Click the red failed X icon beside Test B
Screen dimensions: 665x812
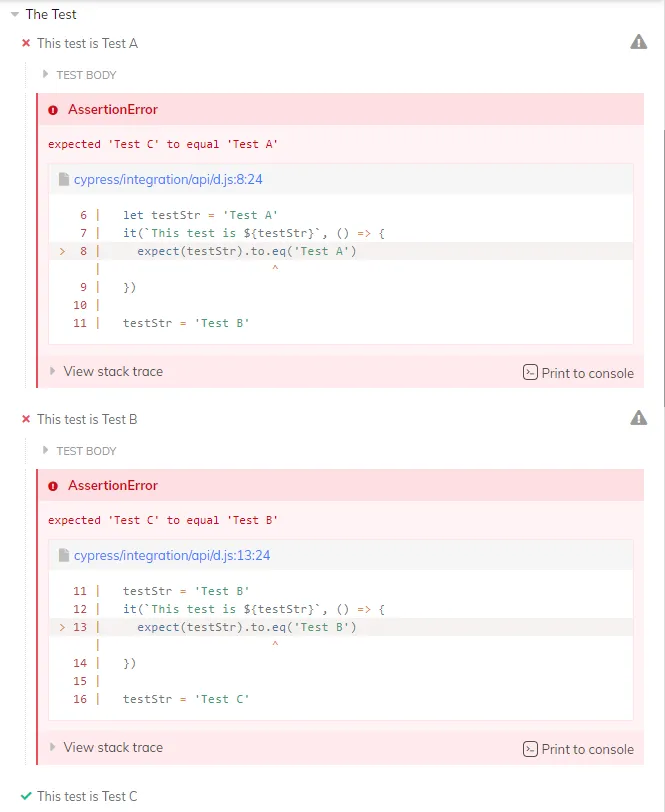pos(26,419)
